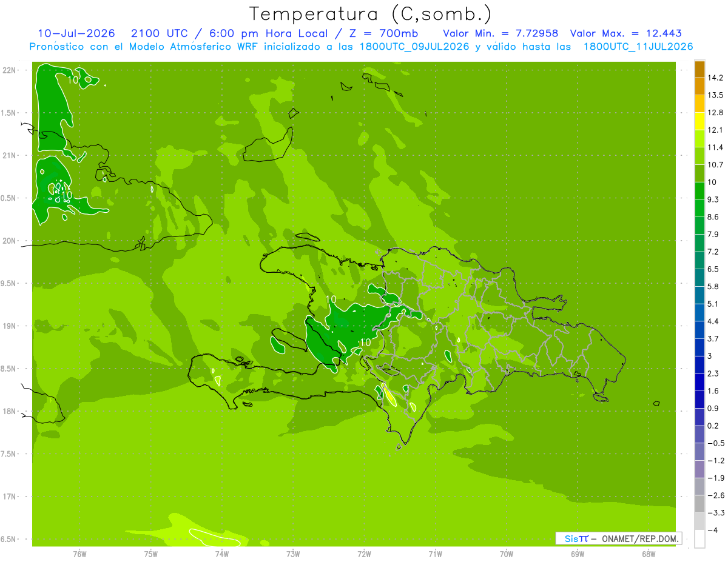Click the purple swatch between -1.9 and -1.2
Image resolution: width=728 pixels, height=562 pixels.
tap(699, 469)
